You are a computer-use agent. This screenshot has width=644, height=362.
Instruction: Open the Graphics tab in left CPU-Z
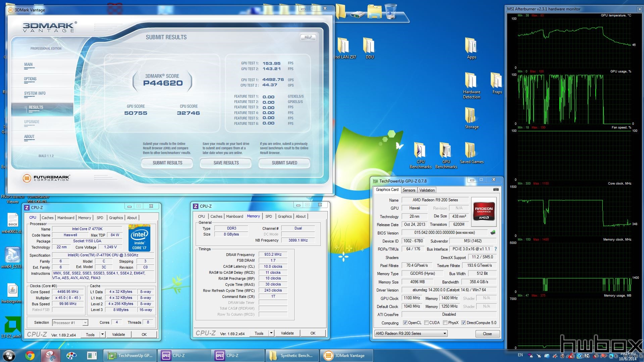pos(116,218)
